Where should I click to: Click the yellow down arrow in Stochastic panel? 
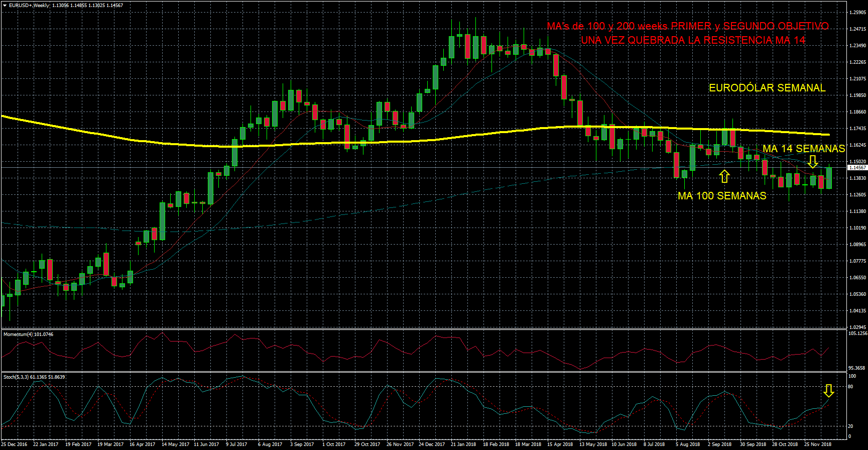829,391
